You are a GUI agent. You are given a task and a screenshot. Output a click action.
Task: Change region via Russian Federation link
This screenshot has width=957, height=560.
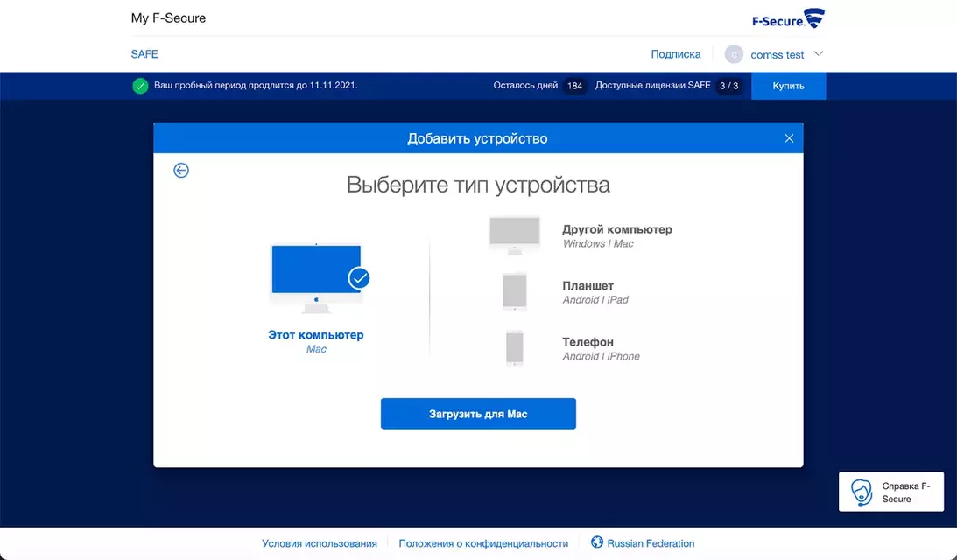(x=651, y=543)
